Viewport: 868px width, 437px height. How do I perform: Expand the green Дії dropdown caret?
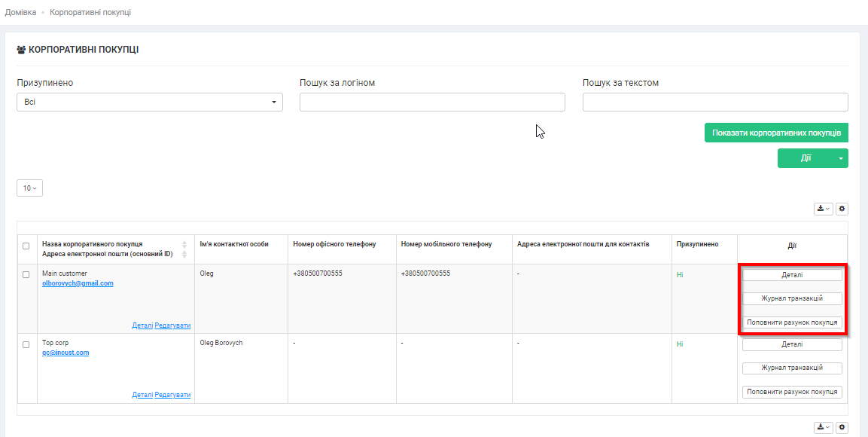[x=840, y=158]
